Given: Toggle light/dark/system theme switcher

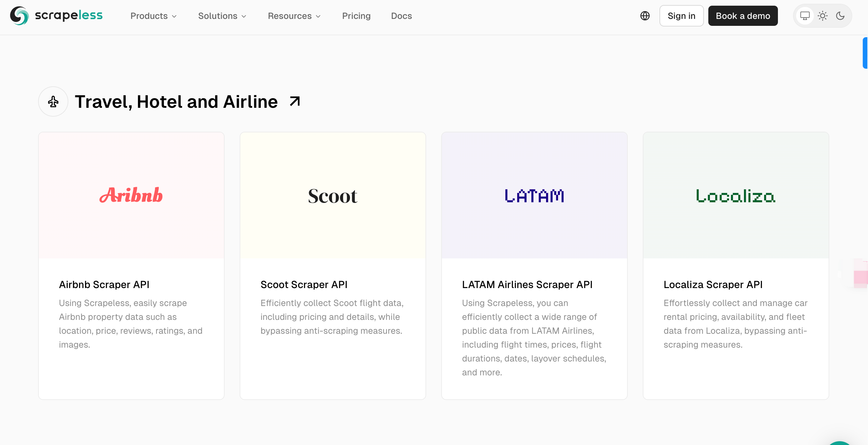Looking at the screenshot, I should (823, 15).
